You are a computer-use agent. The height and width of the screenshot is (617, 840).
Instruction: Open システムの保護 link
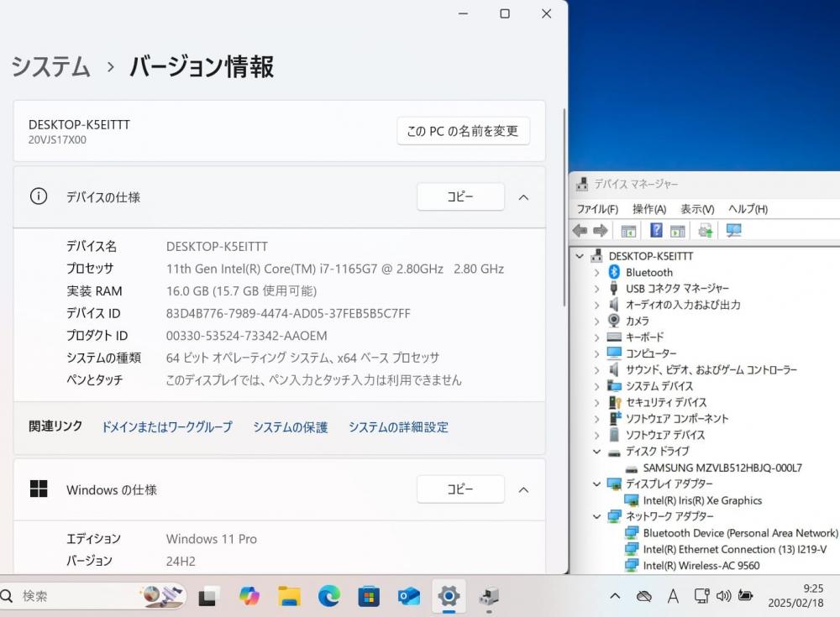click(291, 427)
